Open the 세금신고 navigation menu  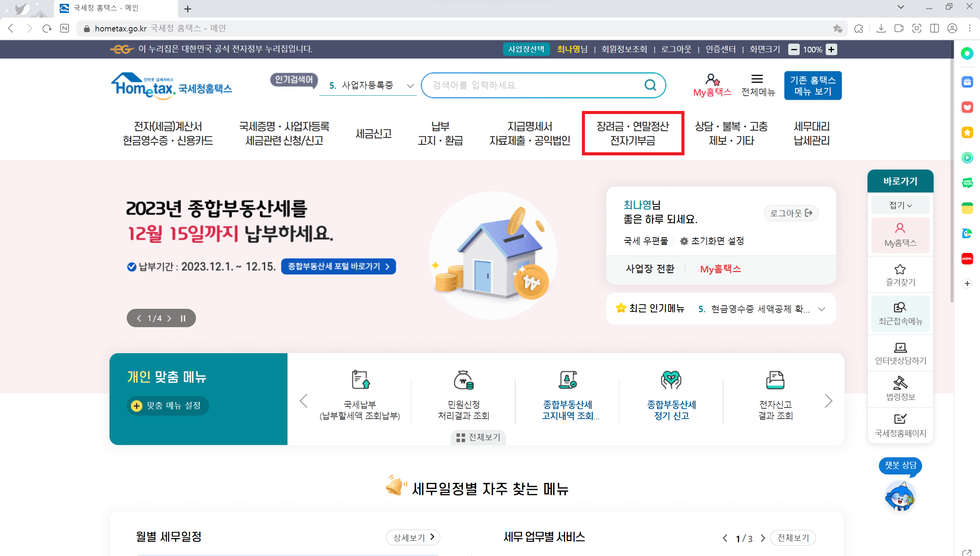point(373,133)
